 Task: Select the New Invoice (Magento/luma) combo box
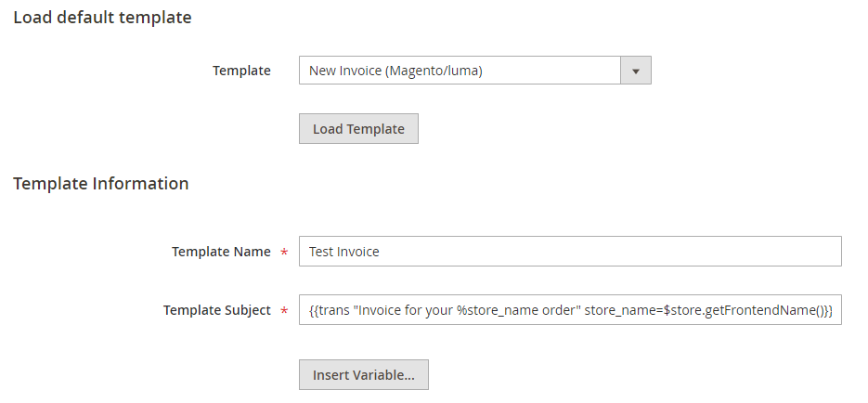(x=475, y=71)
